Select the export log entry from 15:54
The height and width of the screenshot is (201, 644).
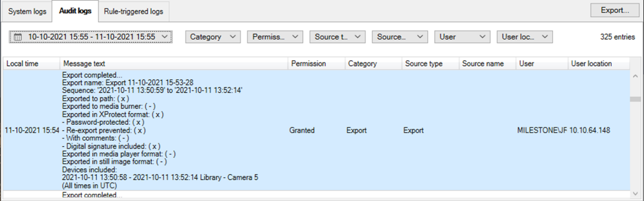coord(316,130)
